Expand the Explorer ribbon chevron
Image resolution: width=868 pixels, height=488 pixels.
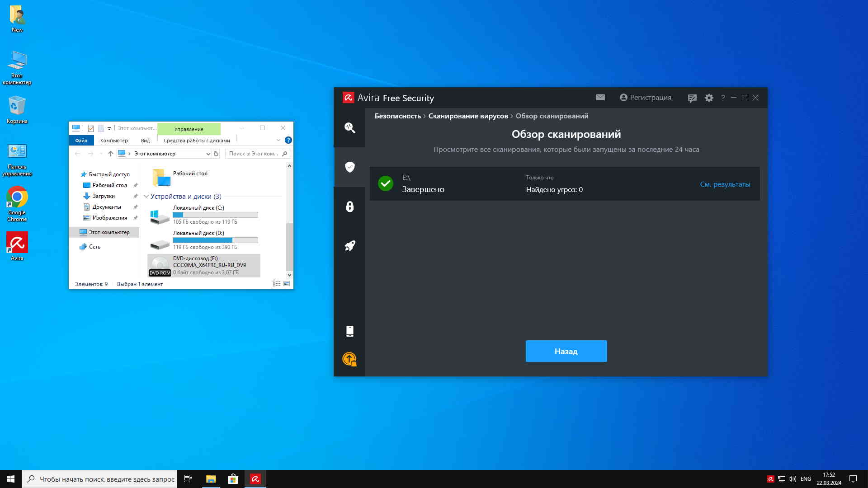coord(278,141)
